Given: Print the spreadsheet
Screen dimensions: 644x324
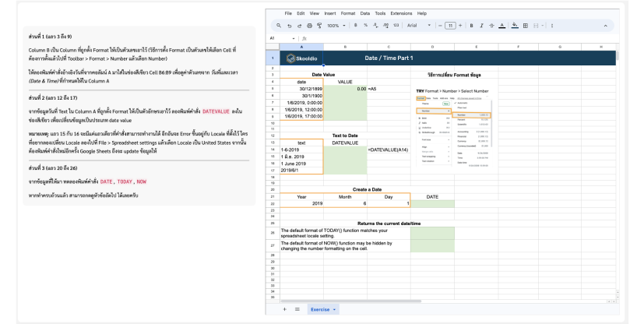Looking at the screenshot, I should (310, 26).
